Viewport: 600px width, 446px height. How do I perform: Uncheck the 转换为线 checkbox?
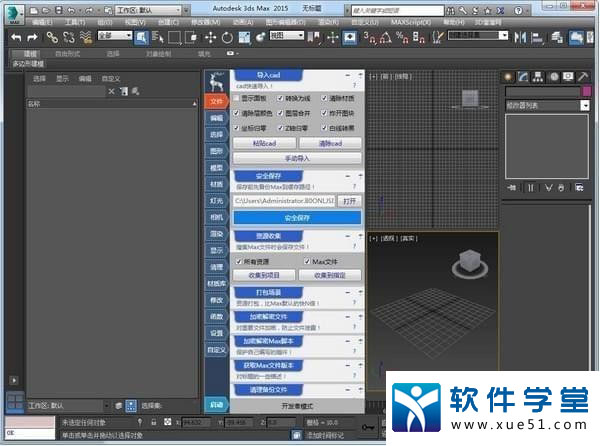(280, 98)
